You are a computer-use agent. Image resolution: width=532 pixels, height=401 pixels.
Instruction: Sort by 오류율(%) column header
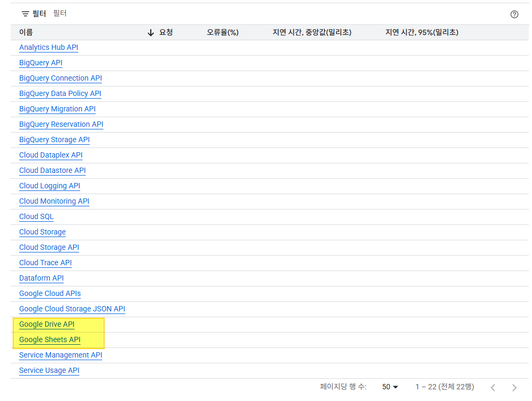coord(222,32)
